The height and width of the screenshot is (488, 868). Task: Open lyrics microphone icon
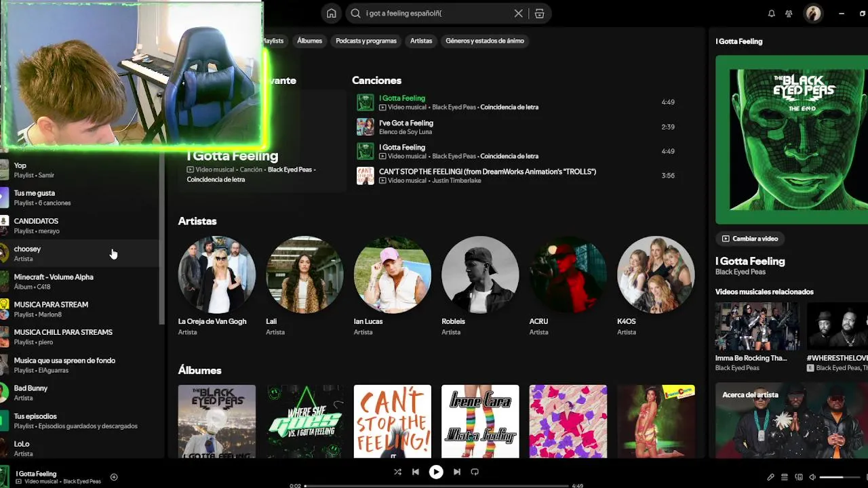(x=770, y=477)
